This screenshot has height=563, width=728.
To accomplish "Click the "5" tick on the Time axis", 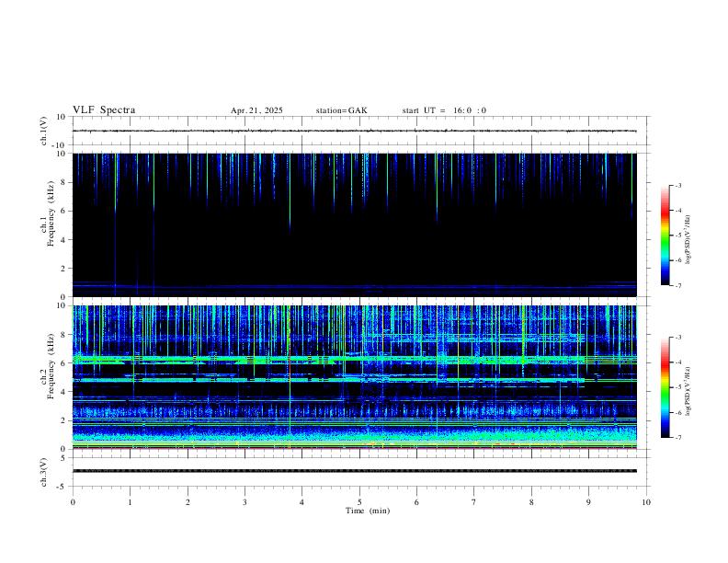I will coord(359,502).
